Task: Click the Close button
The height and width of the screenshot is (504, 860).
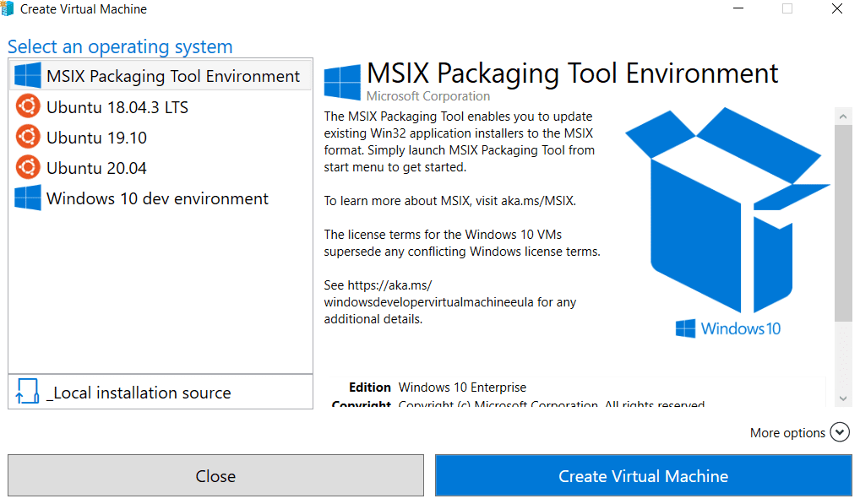Action: pyautogui.click(x=215, y=475)
